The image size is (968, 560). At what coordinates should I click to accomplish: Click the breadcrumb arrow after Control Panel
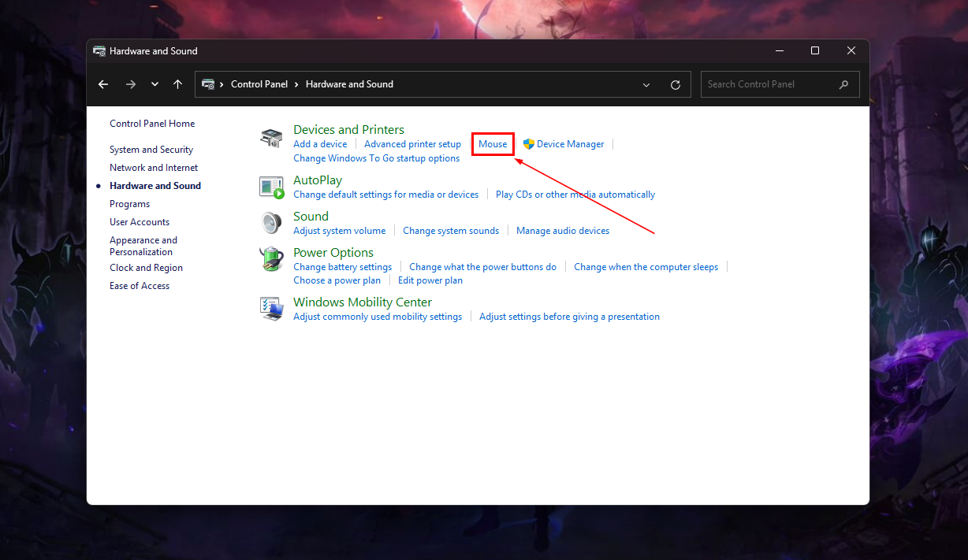click(x=297, y=84)
